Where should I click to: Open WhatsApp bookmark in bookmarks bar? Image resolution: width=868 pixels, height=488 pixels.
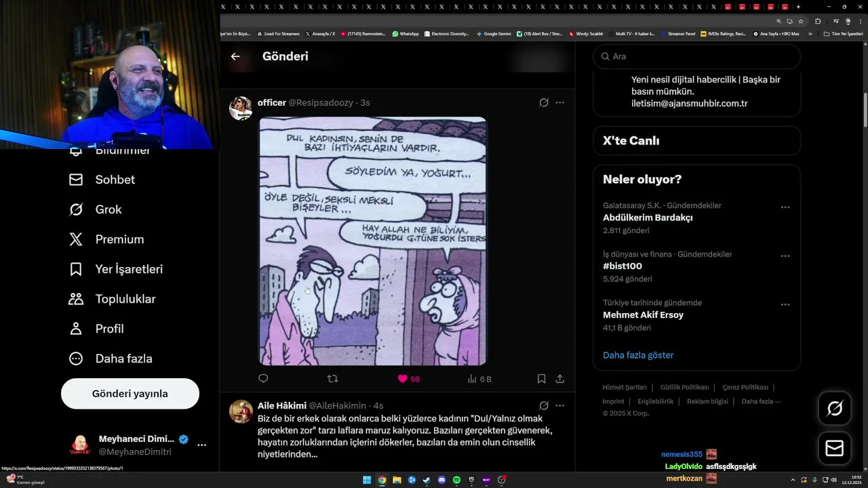pyautogui.click(x=406, y=33)
